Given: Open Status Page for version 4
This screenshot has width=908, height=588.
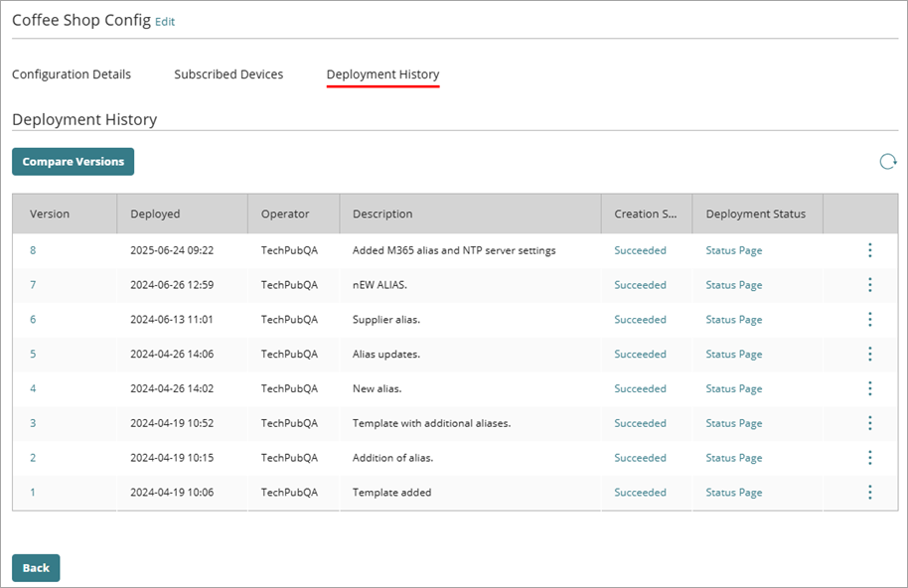Looking at the screenshot, I should tap(734, 389).
